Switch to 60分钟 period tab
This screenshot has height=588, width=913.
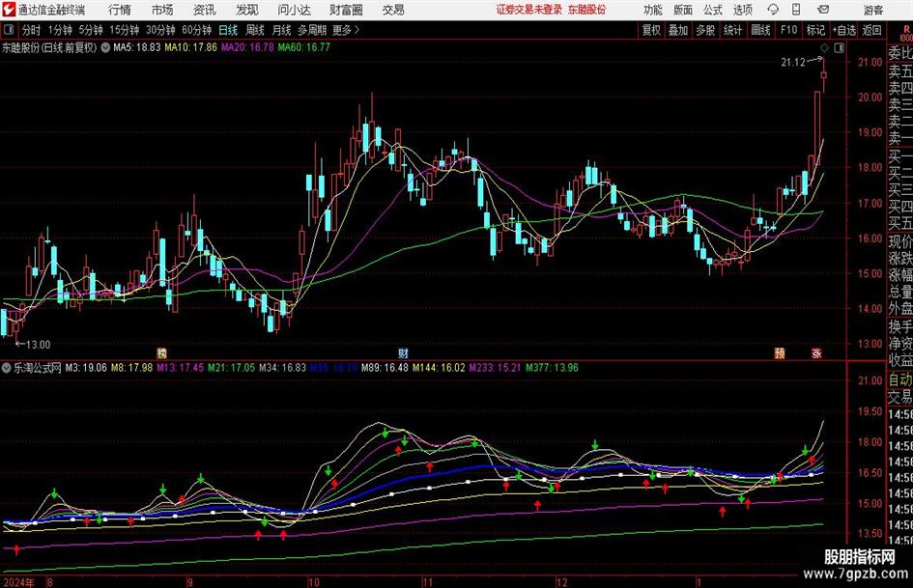[x=197, y=30]
